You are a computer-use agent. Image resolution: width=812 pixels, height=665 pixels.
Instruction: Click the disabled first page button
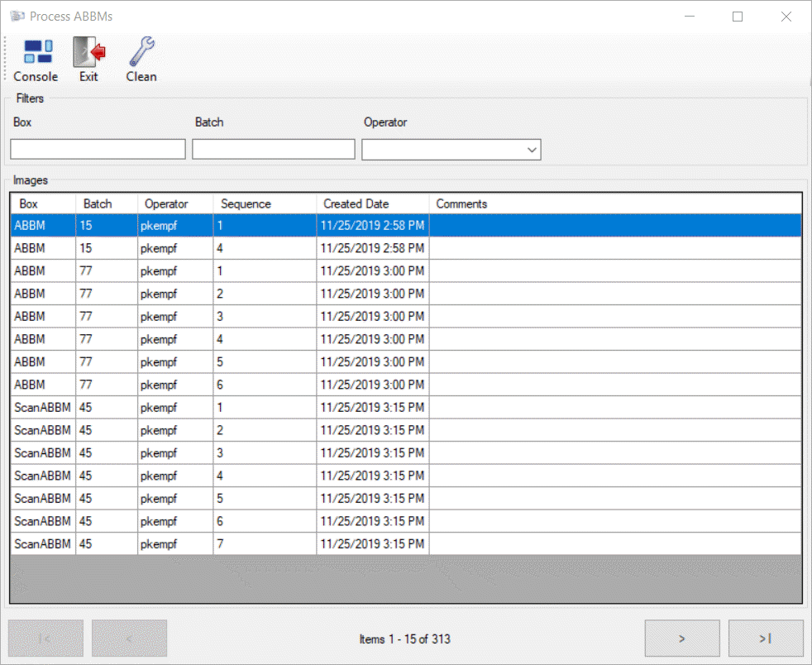tap(45, 639)
